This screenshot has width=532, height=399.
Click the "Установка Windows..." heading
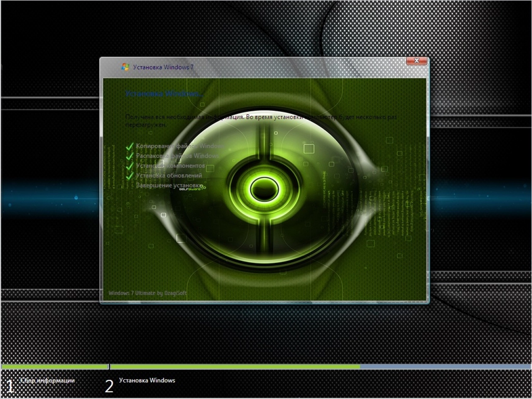click(164, 94)
